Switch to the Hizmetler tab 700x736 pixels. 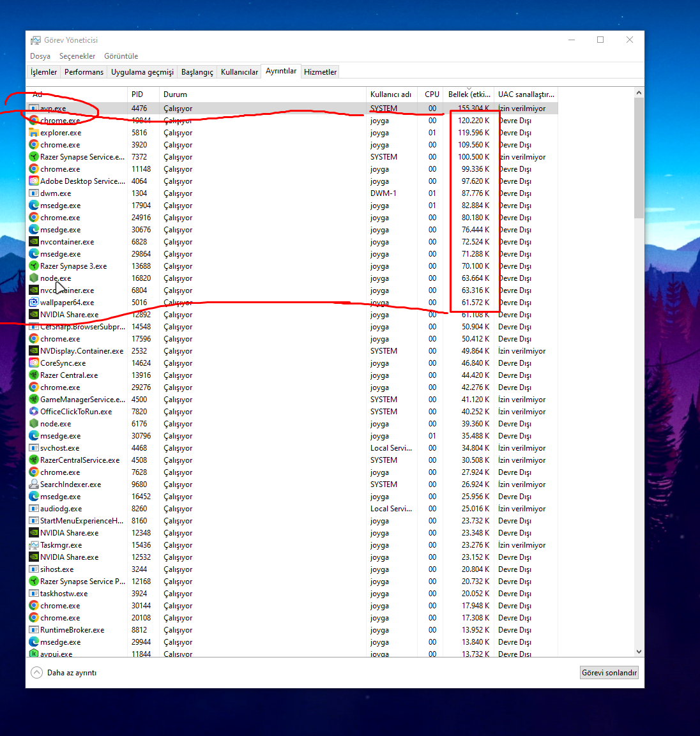tap(321, 72)
